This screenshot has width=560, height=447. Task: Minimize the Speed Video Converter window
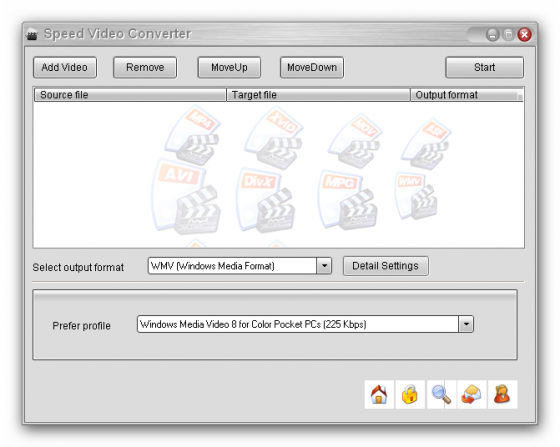click(492, 35)
